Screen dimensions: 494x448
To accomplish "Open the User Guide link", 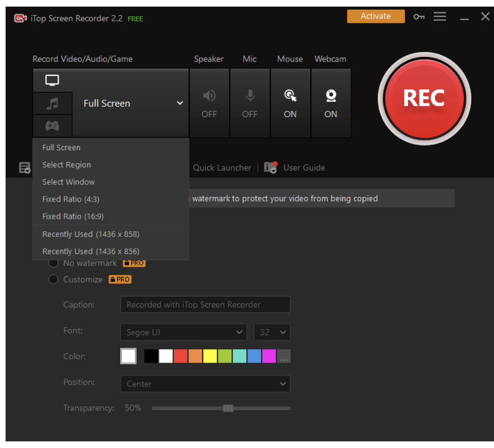I will pyautogui.click(x=304, y=167).
